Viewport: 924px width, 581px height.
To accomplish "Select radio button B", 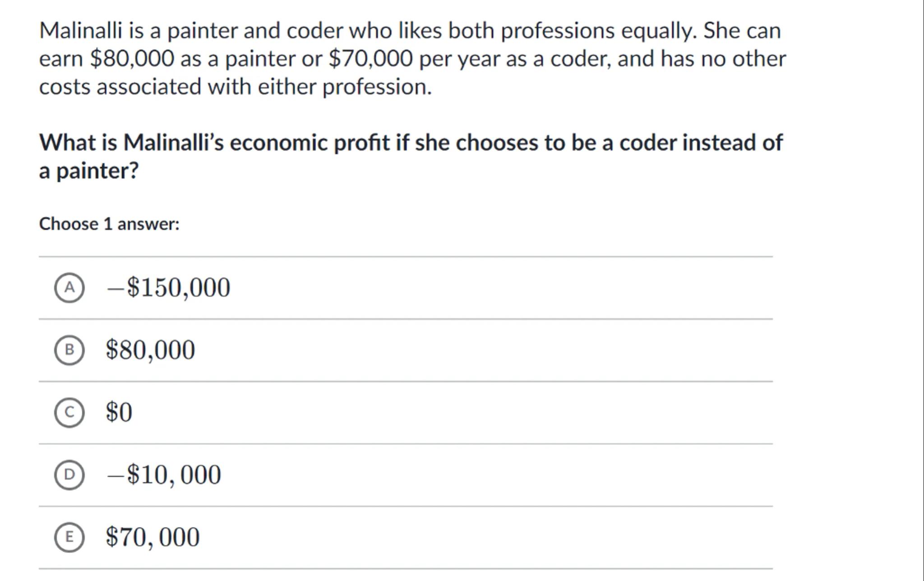I will pyautogui.click(x=69, y=350).
